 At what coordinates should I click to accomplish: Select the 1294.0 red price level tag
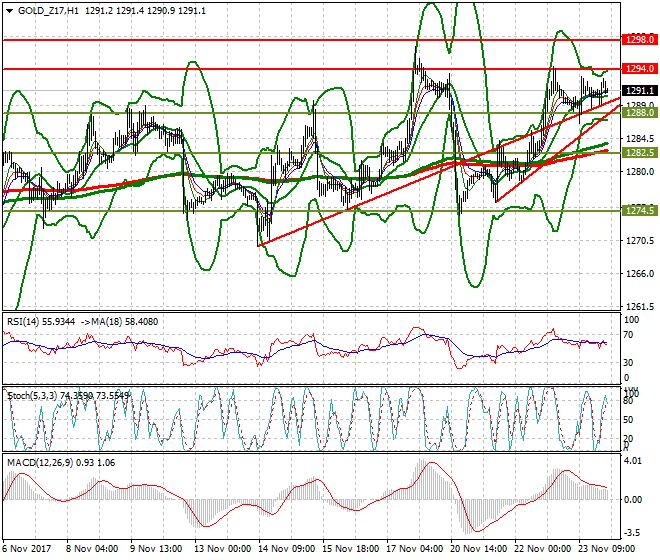[638, 69]
